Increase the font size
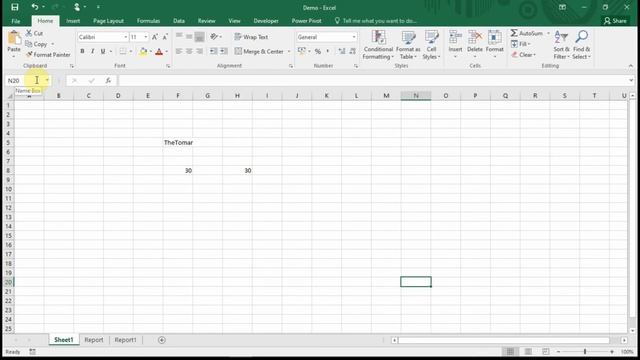 coord(155,37)
